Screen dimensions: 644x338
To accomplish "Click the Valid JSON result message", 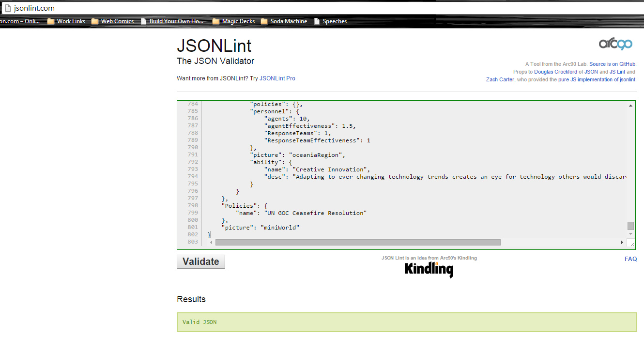I will click(199, 322).
